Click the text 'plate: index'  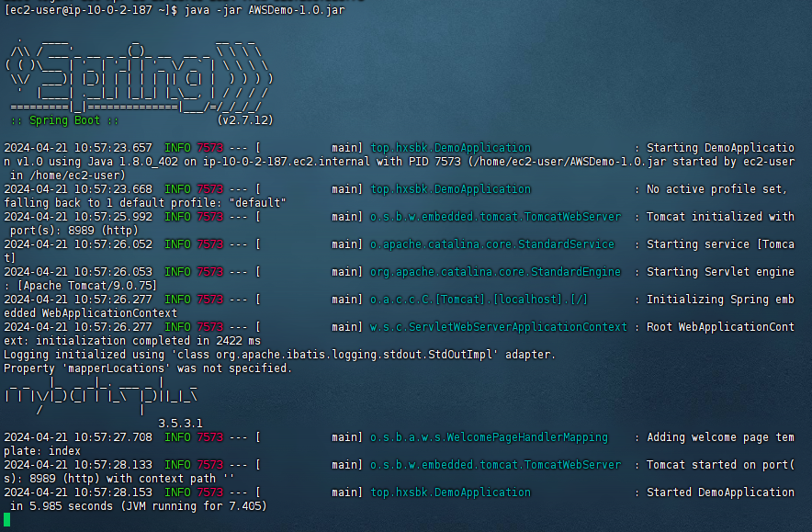(x=42, y=451)
